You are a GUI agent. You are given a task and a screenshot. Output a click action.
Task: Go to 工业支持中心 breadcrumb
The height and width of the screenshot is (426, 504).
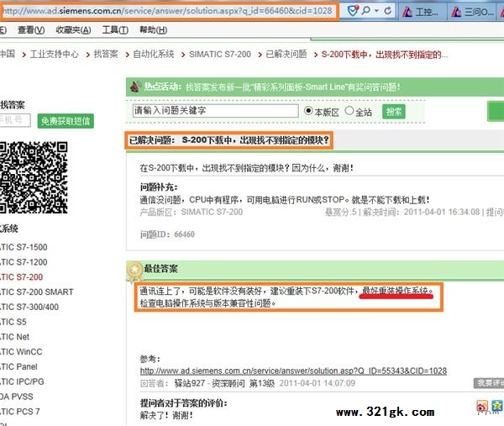[54, 54]
